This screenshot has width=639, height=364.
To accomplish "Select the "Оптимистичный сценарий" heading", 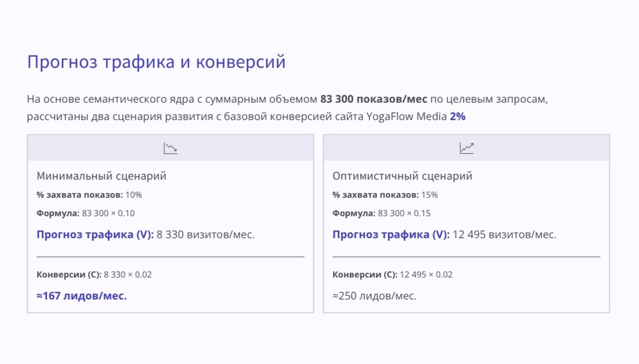I will (x=402, y=176).
